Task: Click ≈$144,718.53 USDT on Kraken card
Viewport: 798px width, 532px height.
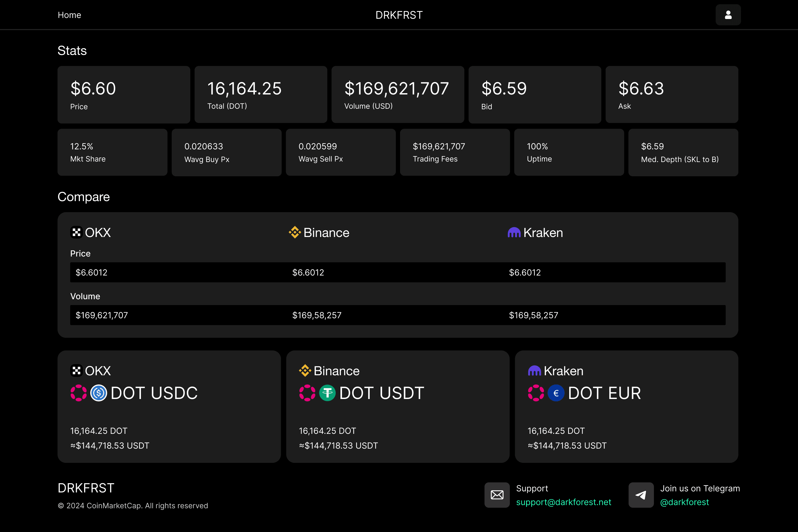Action: [567, 445]
